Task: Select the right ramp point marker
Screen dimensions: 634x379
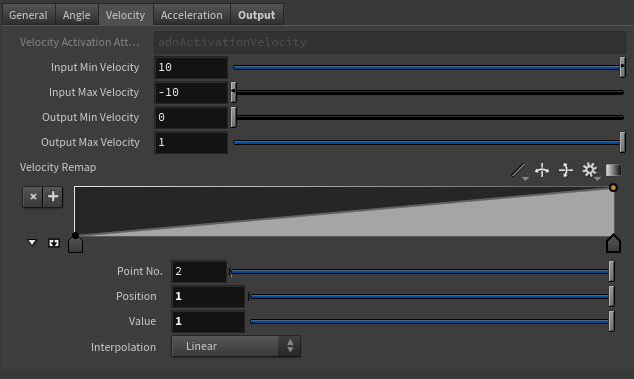Action: point(613,243)
